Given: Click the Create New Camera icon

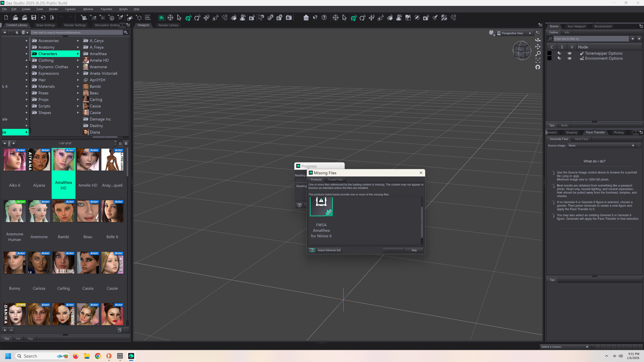Looking at the screenshot, I should click(x=84, y=17).
